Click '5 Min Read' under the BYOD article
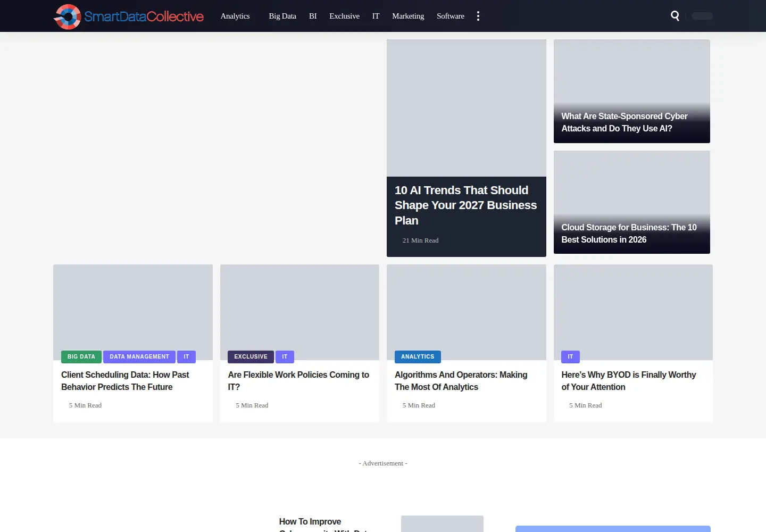766x532 pixels. (x=586, y=405)
